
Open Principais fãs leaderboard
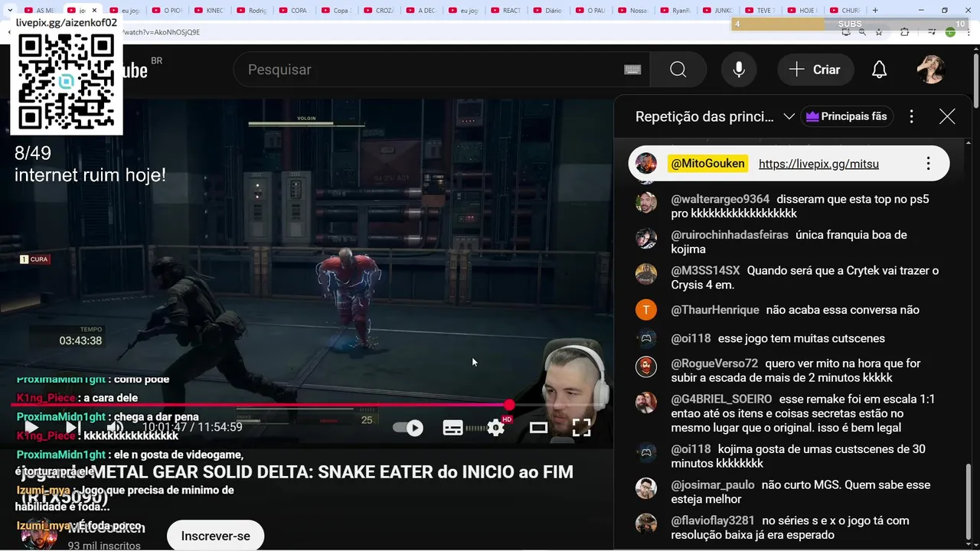847,116
